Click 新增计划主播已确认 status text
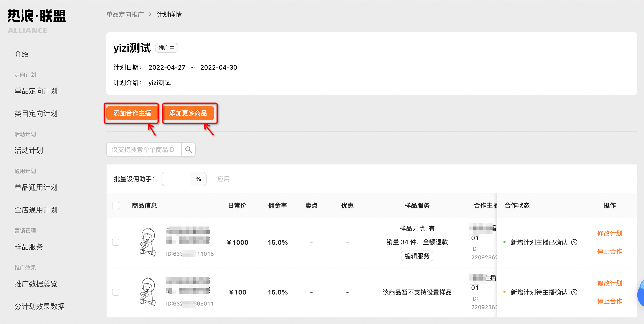 539,242
